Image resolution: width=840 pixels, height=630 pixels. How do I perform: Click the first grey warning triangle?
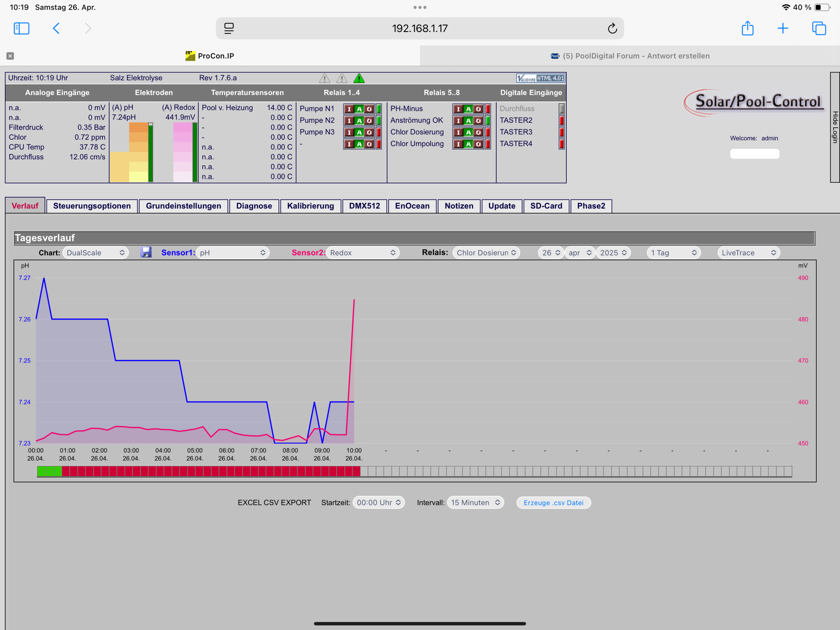pos(324,78)
